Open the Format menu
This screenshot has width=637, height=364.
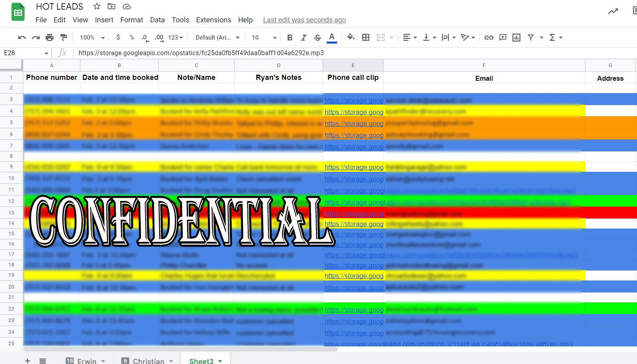[x=132, y=20]
